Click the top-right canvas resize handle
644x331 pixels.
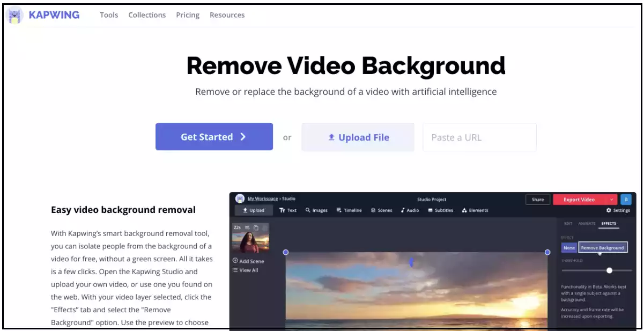pos(547,252)
